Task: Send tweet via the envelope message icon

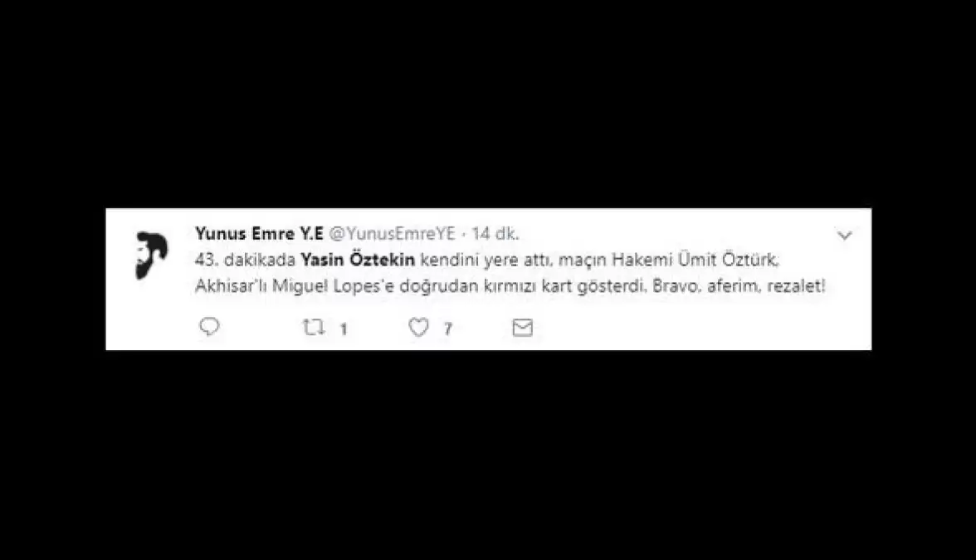Action: pyautogui.click(x=522, y=327)
